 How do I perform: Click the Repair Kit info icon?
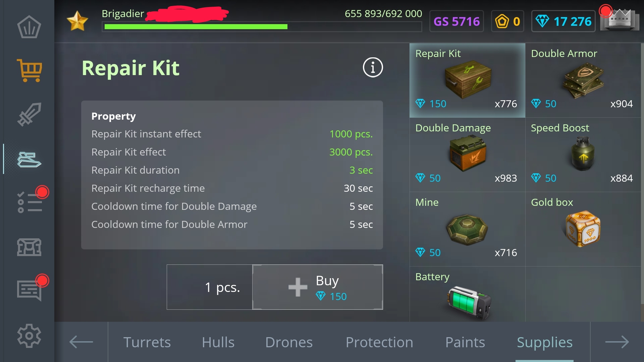(x=373, y=67)
